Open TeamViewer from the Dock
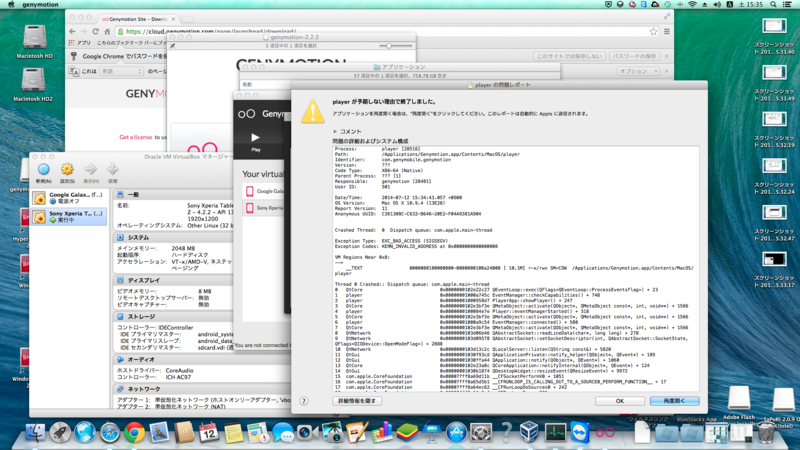 (580, 432)
